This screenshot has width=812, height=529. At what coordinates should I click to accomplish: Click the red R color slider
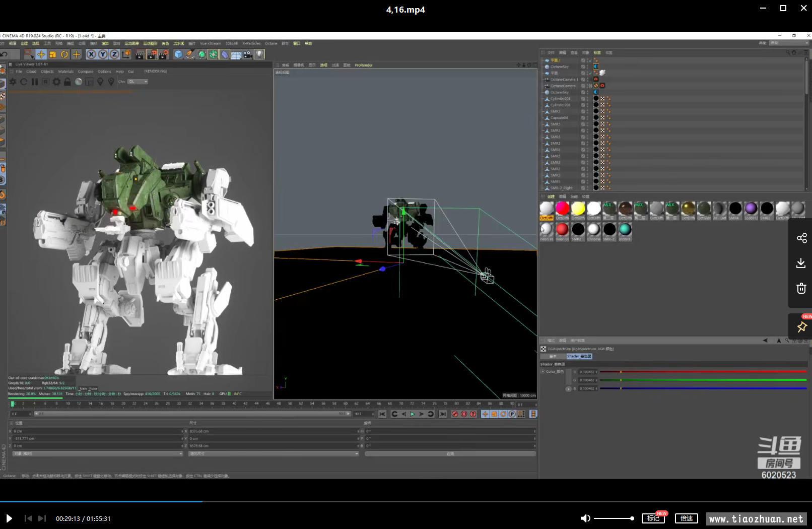[703, 372]
